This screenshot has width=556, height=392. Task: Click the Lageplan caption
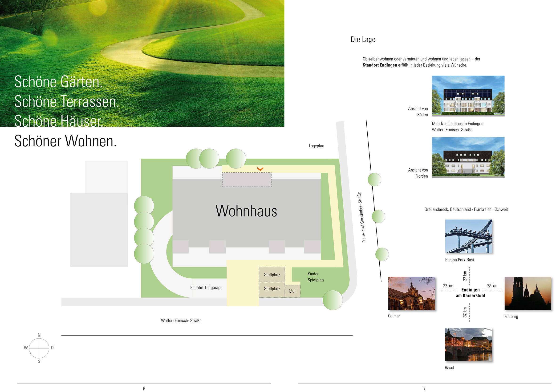(x=316, y=146)
